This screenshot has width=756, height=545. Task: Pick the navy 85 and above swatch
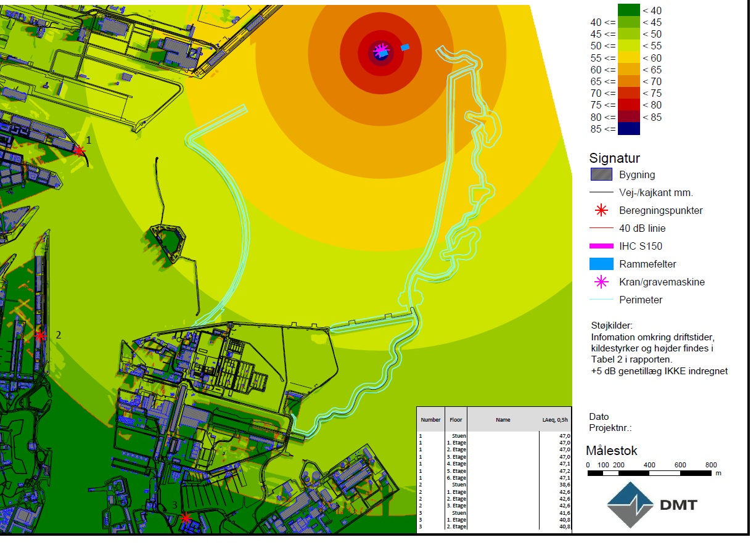tap(628, 129)
